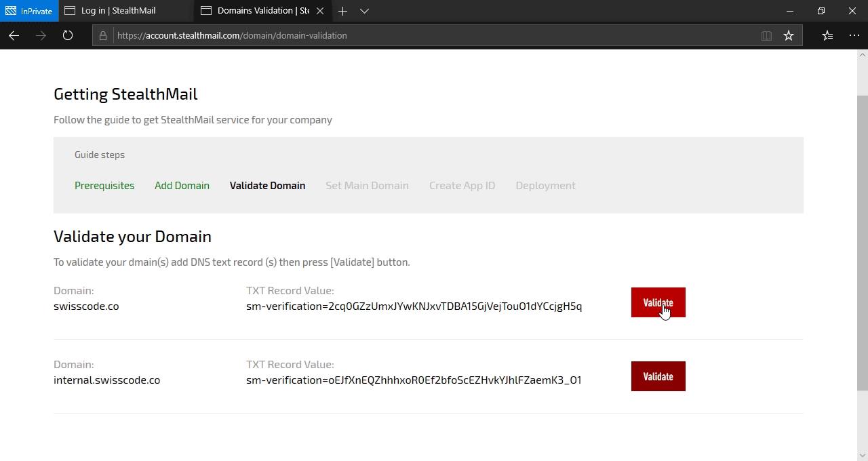Open the Reading view icon
Viewport: 868px width, 461px height.
766,35
